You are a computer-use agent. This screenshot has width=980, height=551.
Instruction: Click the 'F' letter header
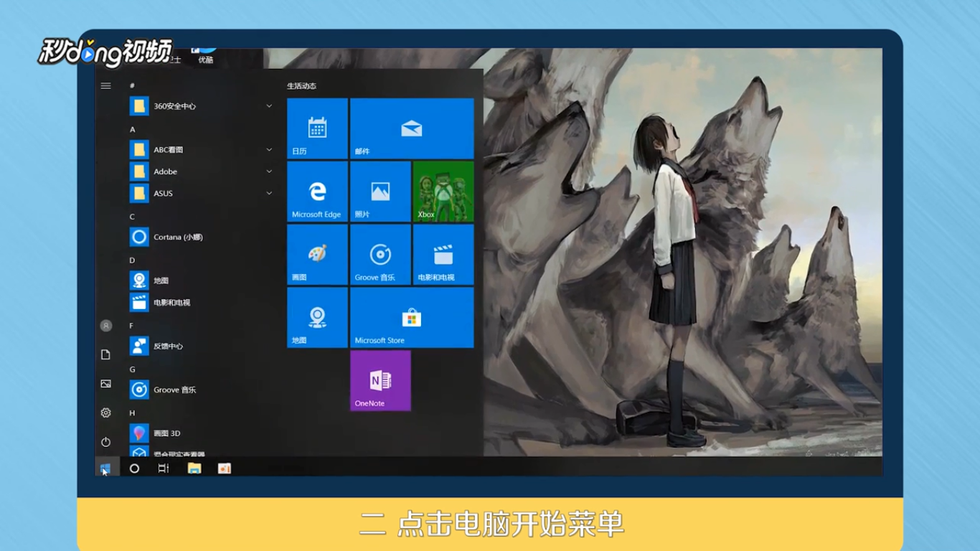132,326
